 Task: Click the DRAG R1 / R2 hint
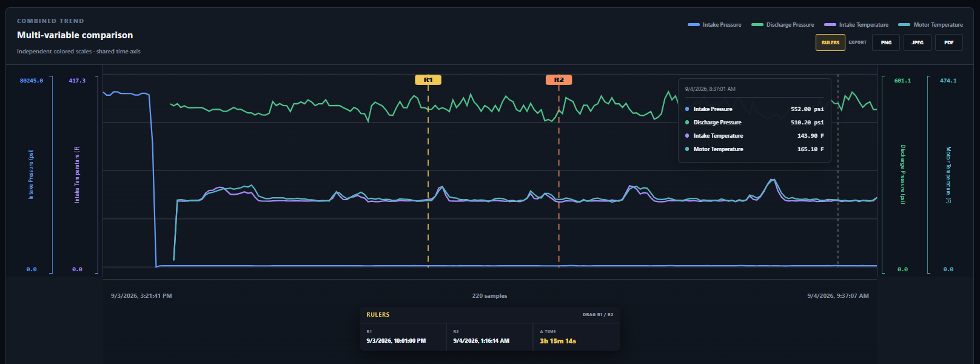point(598,315)
